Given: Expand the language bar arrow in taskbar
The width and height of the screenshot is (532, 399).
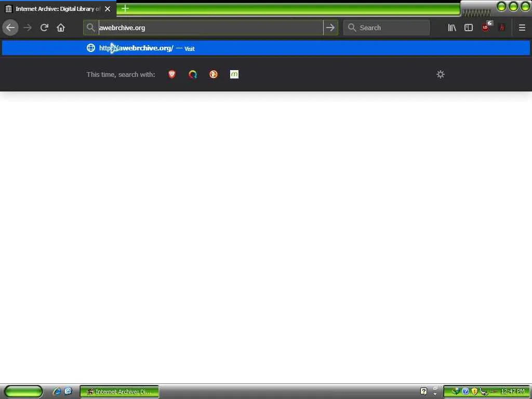Looking at the screenshot, I should click(435, 394).
